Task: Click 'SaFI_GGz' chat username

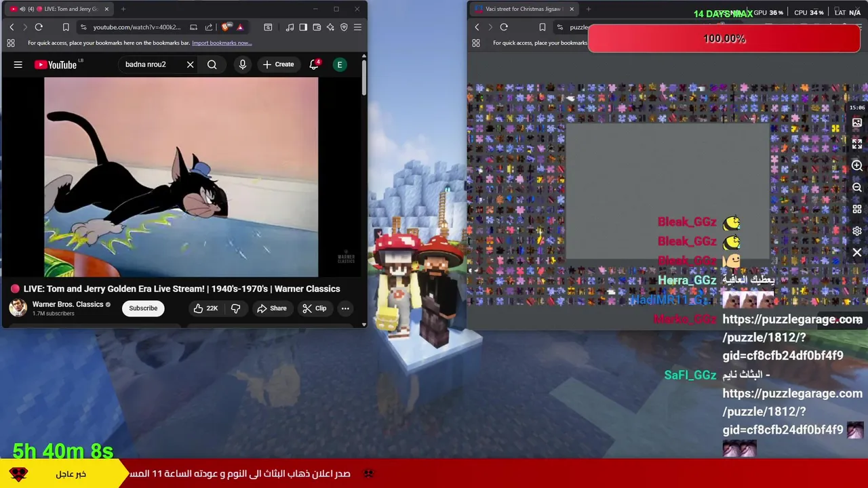Action: coord(690,375)
